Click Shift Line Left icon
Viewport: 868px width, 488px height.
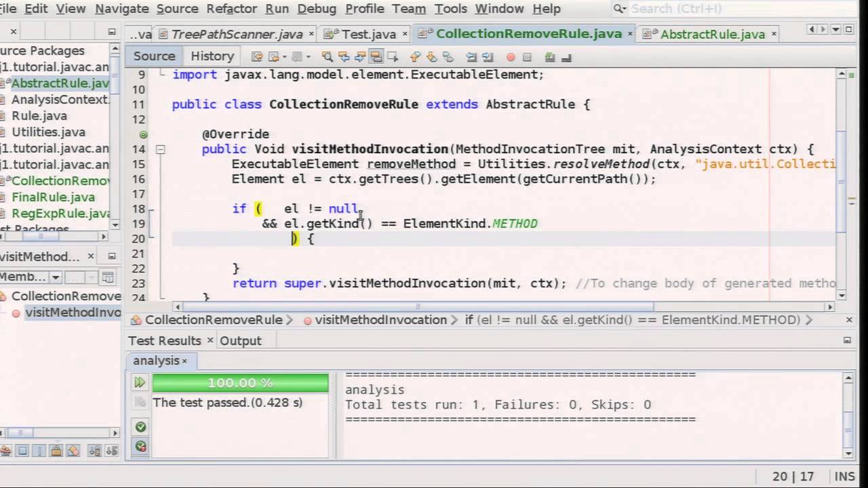pos(471,57)
